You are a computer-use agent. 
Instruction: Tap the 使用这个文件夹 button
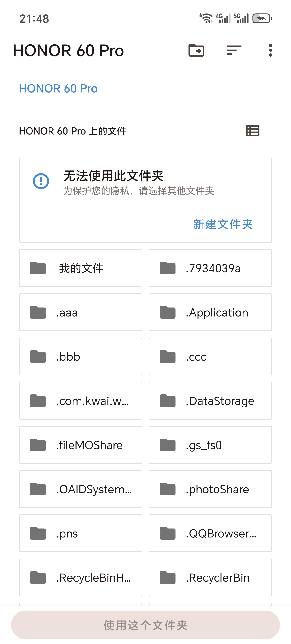coord(145,625)
